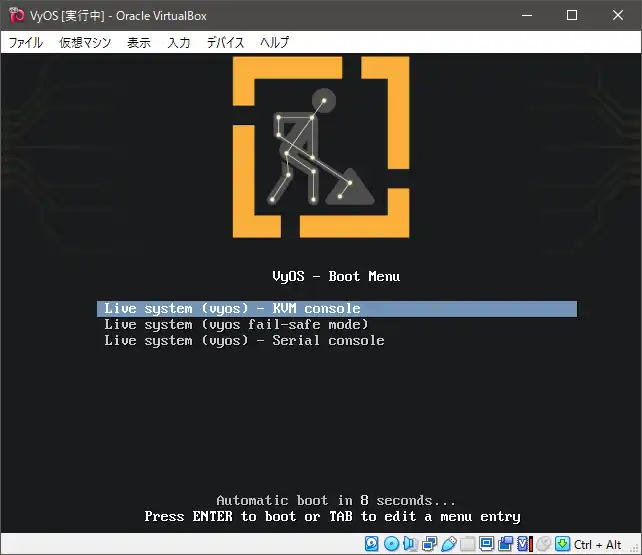
Task: Click the network adapters status icon
Action: 430,544
